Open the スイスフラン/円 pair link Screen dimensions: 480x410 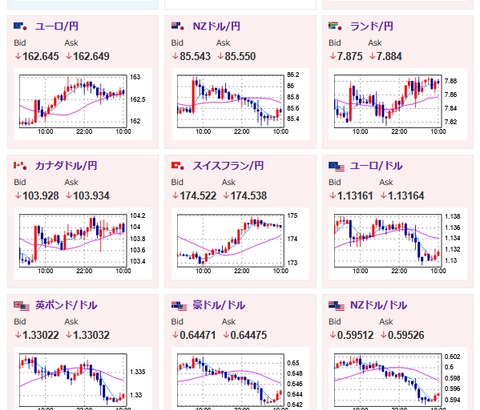228,166
